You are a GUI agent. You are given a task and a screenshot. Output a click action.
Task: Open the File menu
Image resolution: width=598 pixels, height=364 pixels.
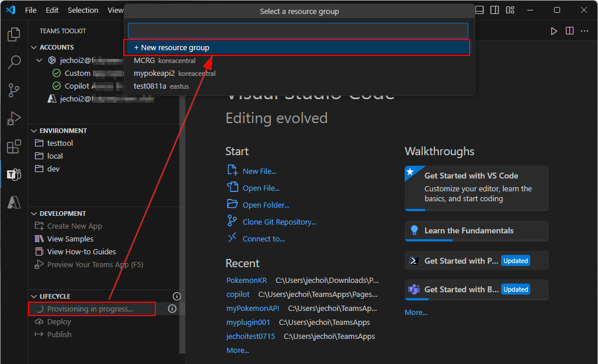(30, 10)
